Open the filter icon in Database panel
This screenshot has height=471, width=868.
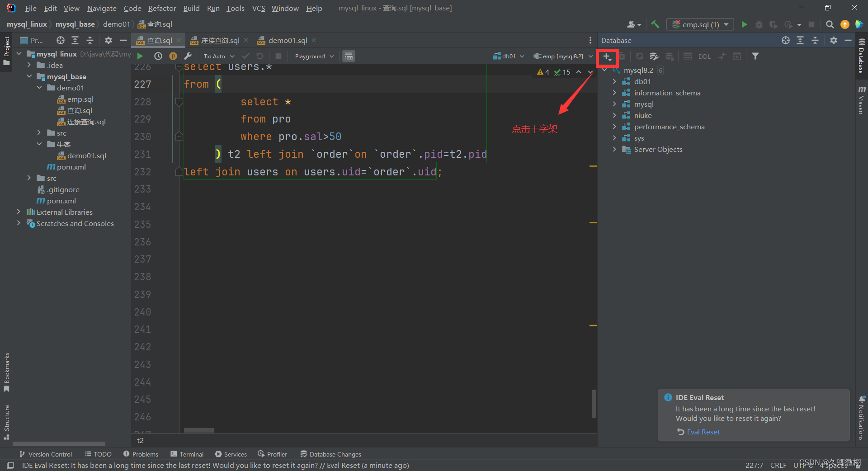tap(755, 56)
